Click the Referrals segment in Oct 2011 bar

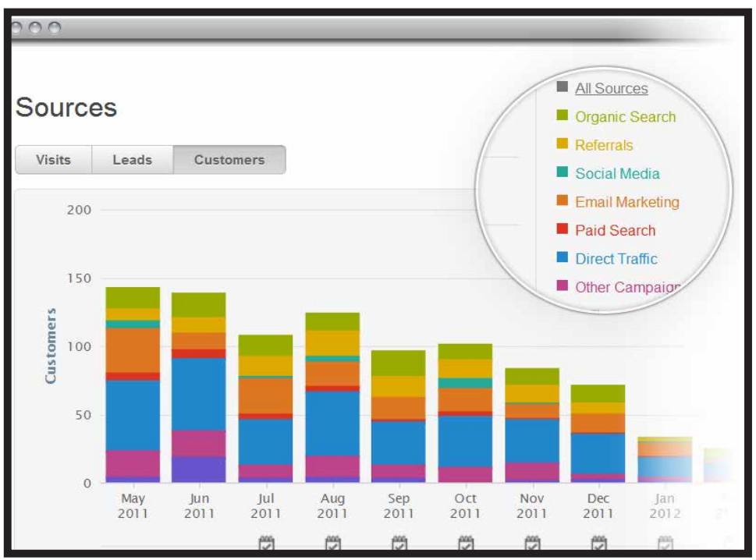465,369
